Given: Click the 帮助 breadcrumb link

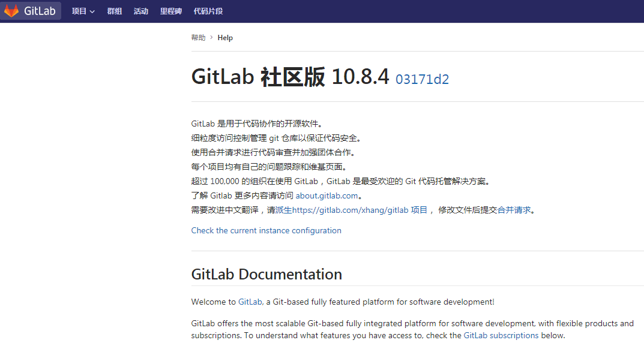Looking at the screenshot, I should (199, 37).
